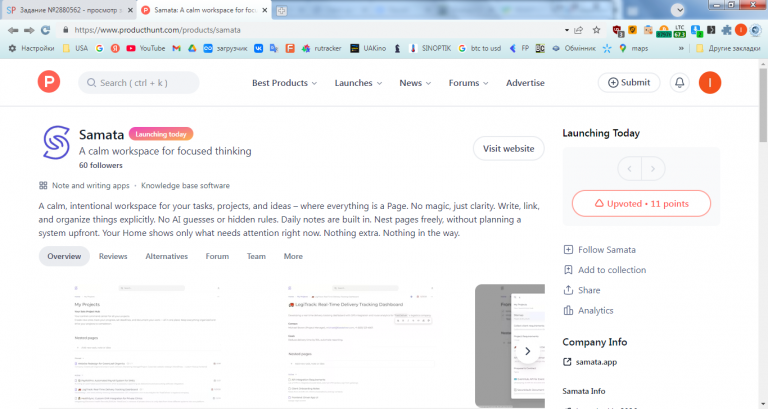Switch to the Reviews tab
The image size is (768, 409).
point(113,256)
